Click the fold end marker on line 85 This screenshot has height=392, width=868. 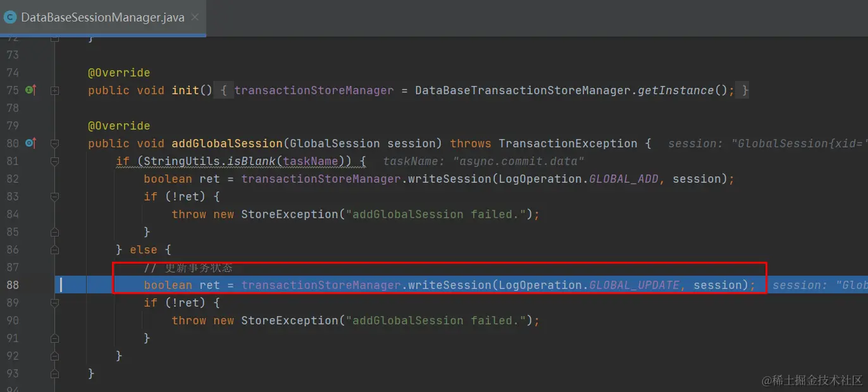55,232
